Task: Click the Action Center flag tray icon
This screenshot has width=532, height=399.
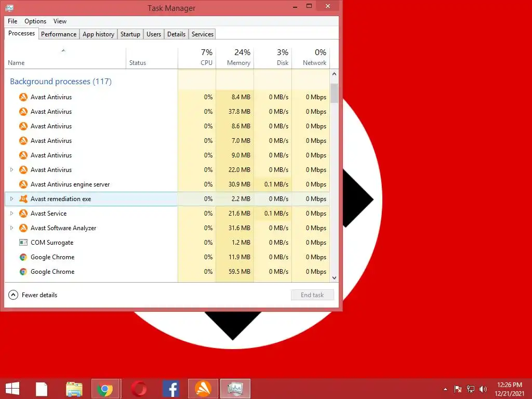Action: pyautogui.click(x=458, y=389)
